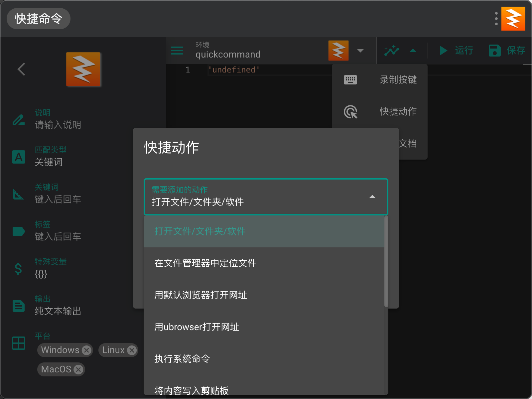Choose 用默认浏览器打开网址 option
The width and height of the screenshot is (532, 399).
pyautogui.click(x=264, y=295)
